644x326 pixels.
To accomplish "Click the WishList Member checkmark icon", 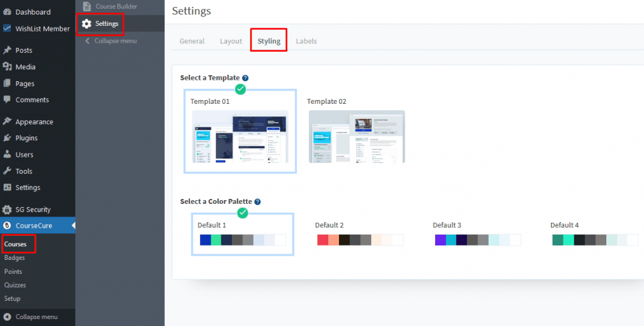I will click(7, 29).
